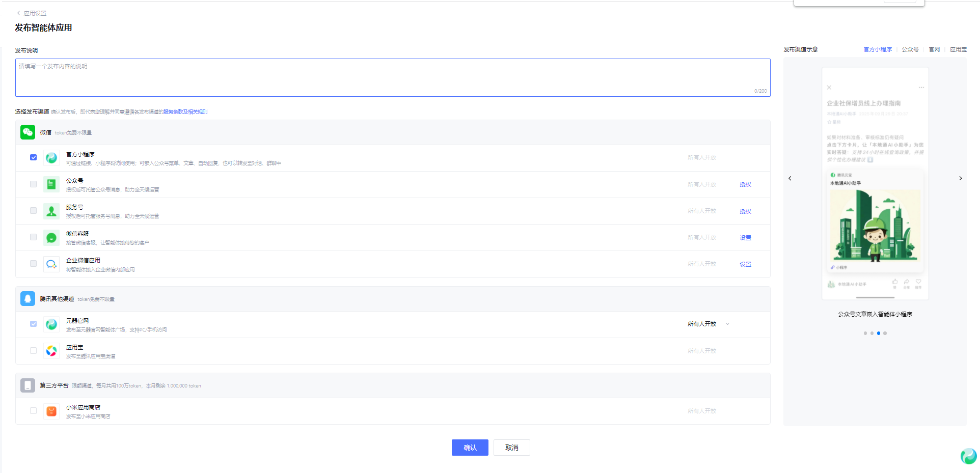The height and width of the screenshot is (473, 980).
Task: Select the first carousel pagination dot
Action: (865, 333)
